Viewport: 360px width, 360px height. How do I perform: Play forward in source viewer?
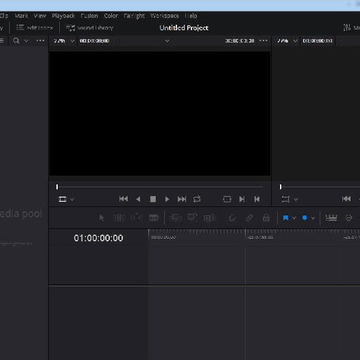coord(167,199)
